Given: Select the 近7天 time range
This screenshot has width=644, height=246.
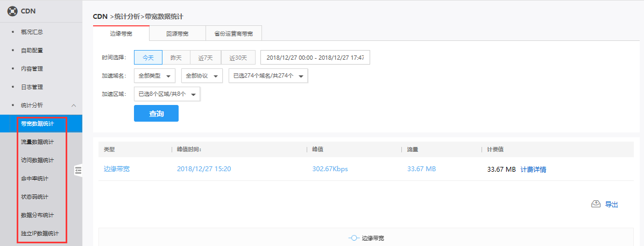Looking at the screenshot, I should 206,58.
